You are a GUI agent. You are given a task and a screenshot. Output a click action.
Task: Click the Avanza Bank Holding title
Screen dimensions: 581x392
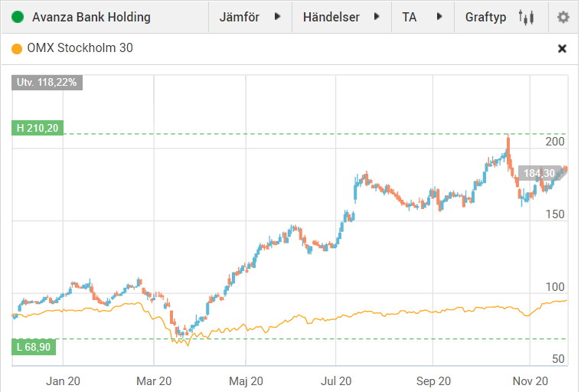tap(91, 17)
